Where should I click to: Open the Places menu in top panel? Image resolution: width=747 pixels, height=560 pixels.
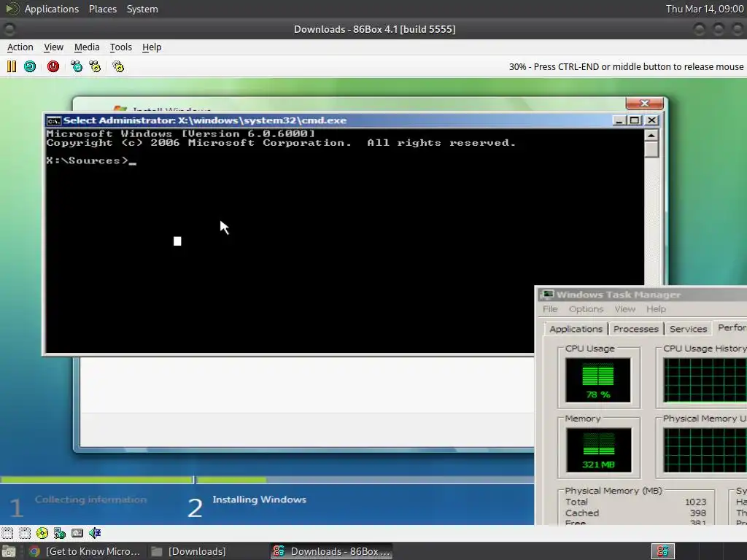click(x=102, y=9)
